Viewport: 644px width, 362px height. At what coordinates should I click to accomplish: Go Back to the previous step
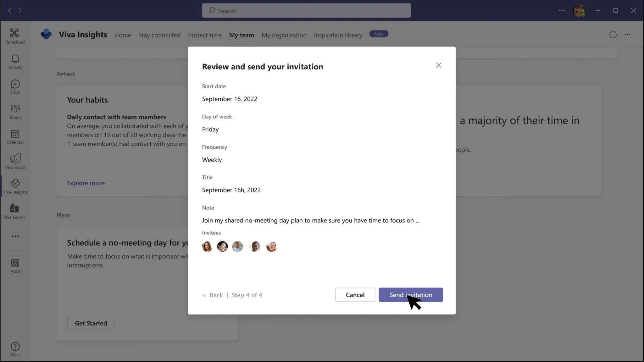click(216, 295)
